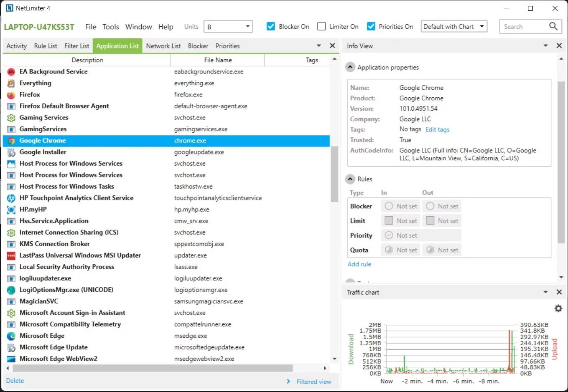Viewport: 568px width, 392px height.
Task: Collapse the Application properties section
Action: pos(351,67)
